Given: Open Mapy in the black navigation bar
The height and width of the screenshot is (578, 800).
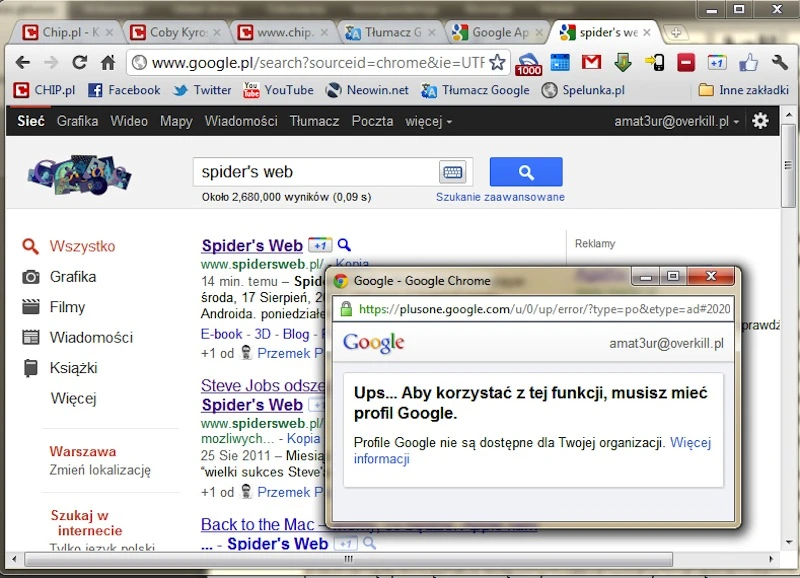Looking at the screenshot, I should click(176, 121).
